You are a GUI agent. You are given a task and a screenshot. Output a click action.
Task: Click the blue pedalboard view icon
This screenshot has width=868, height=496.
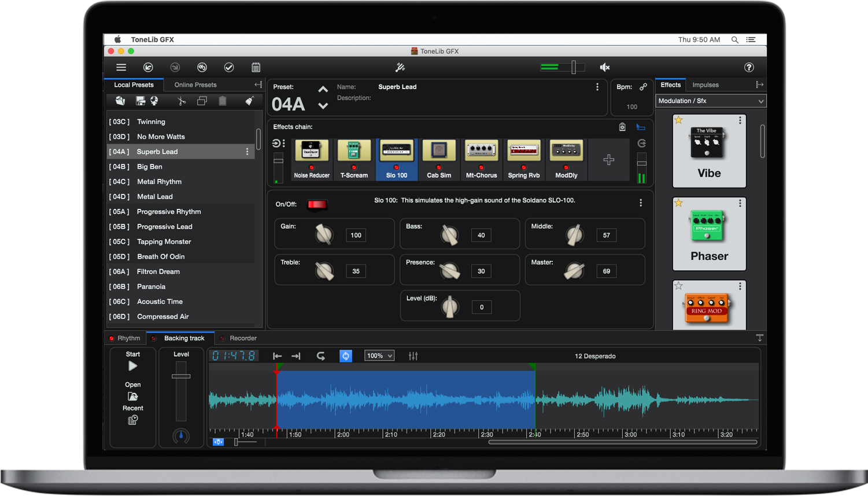pos(641,127)
